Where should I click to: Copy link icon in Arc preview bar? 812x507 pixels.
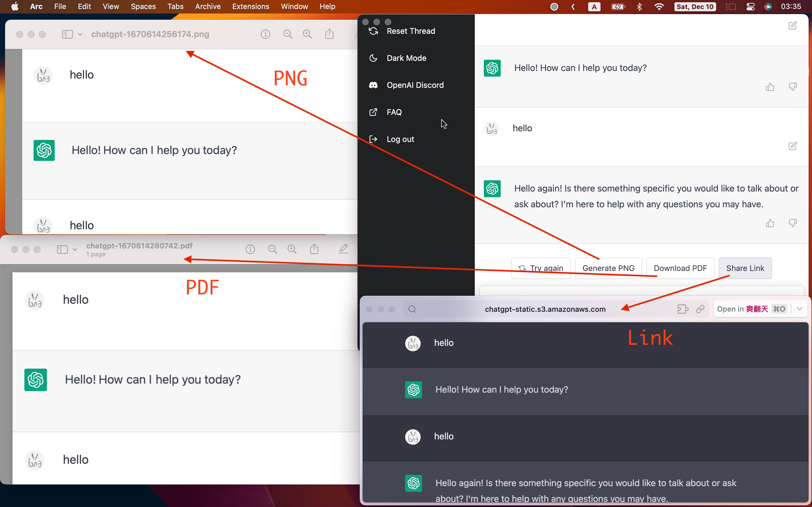pos(700,309)
